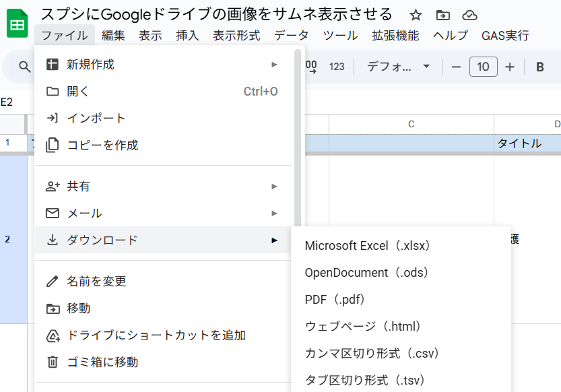The width and height of the screenshot is (561, 392).
Task: Open the 拡張機能 menu
Action: pos(395,36)
